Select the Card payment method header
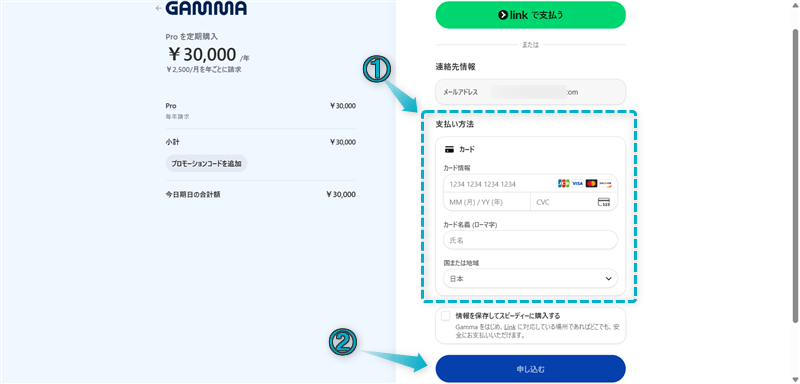Viewport: 800px width, 384px height. pyautogui.click(x=460, y=150)
